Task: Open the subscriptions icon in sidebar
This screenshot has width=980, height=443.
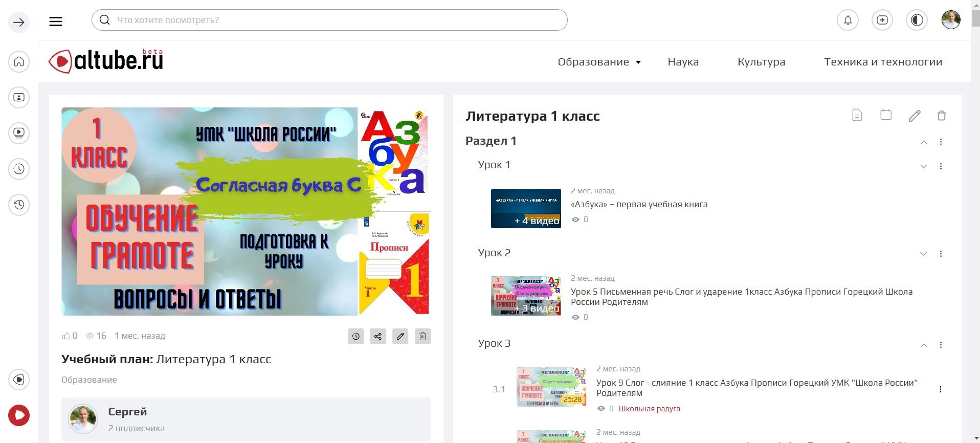Action: [19, 97]
